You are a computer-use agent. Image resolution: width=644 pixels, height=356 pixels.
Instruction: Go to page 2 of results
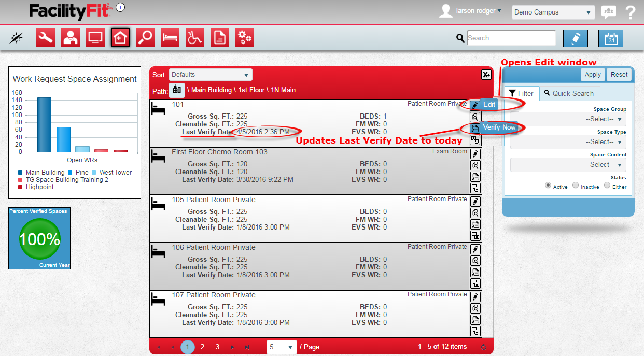202,347
